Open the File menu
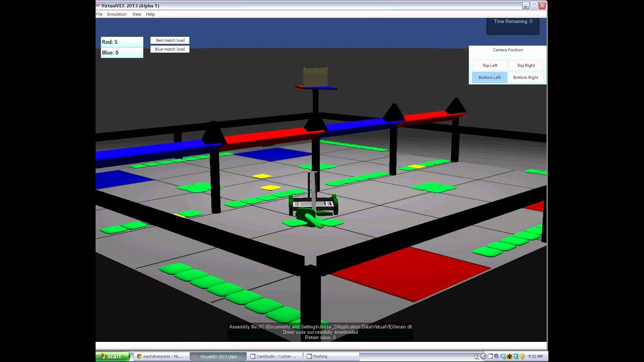Image resolution: width=644 pixels, height=362 pixels. [99, 14]
